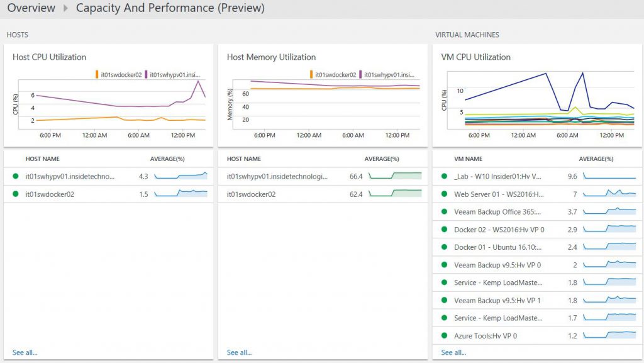Click green status dot for Azure Tools
Viewport: 644px width, 363px height.
[444, 335]
